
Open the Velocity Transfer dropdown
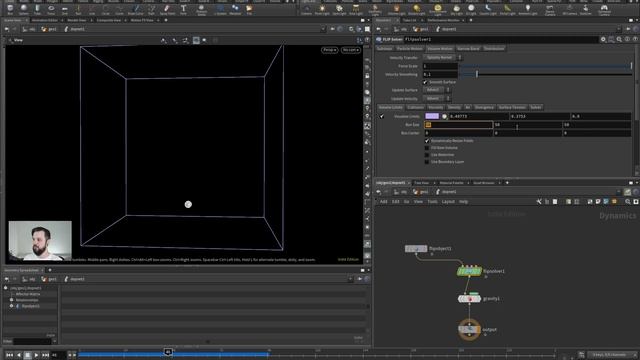[442, 58]
